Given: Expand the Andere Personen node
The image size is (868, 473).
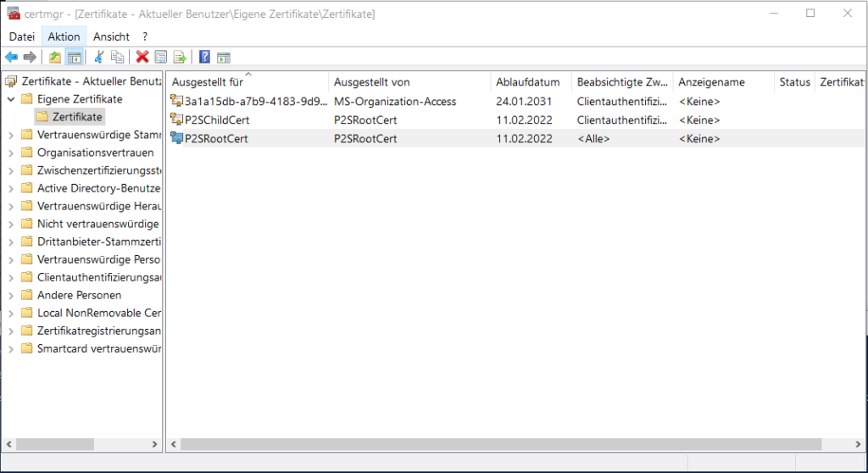Looking at the screenshot, I should 11,295.
